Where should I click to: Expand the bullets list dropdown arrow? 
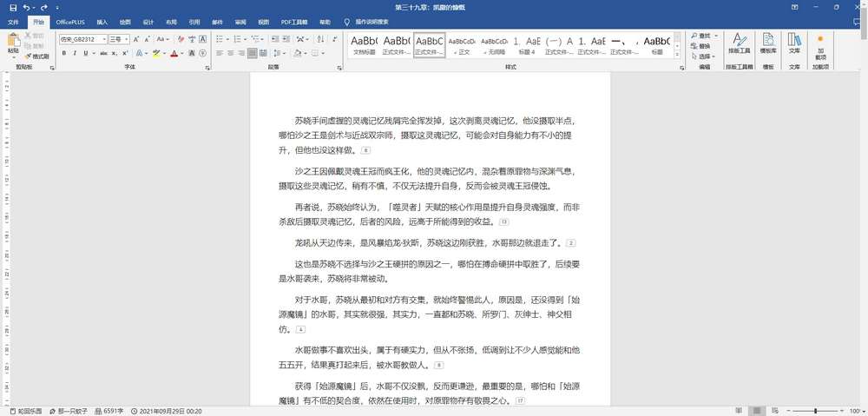pyautogui.click(x=227, y=39)
